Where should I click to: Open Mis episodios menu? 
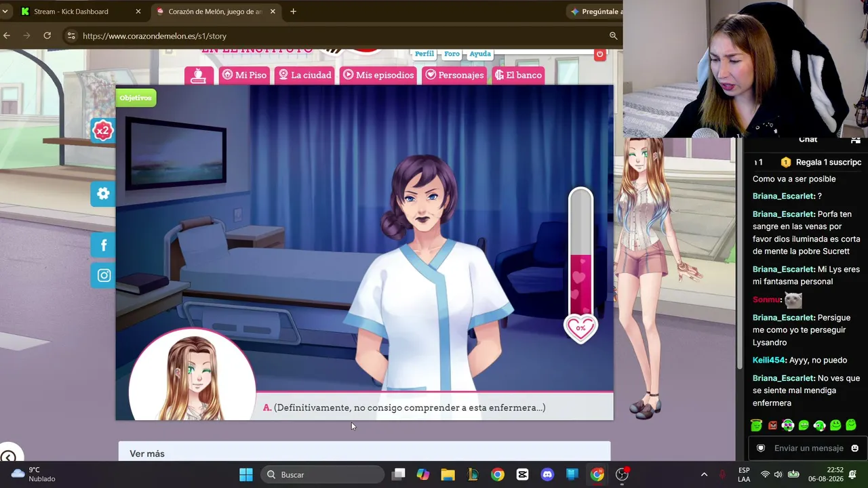coord(378,75)
